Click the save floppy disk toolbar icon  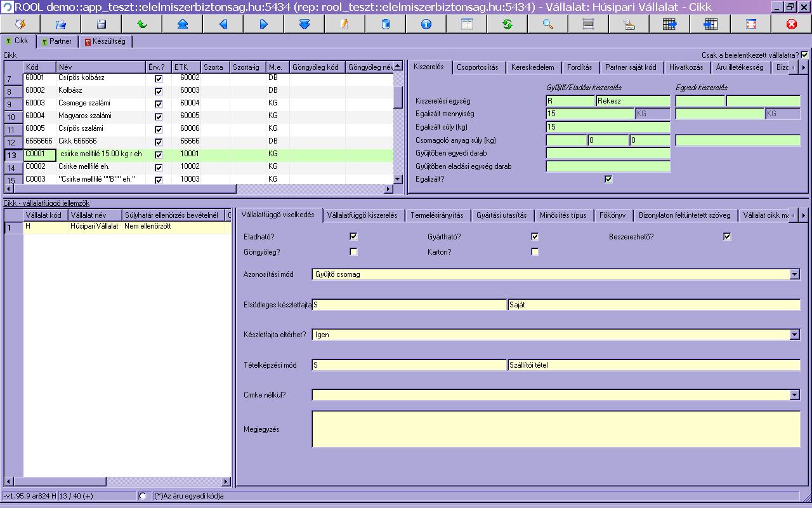[101, 24]
